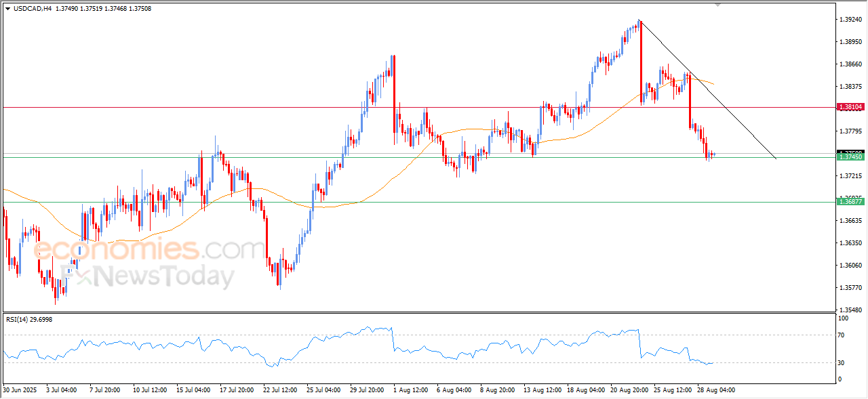
Task: Click the 10 Jul 12:00 time label
Action: pyautogui.click(x=150, y=390)
